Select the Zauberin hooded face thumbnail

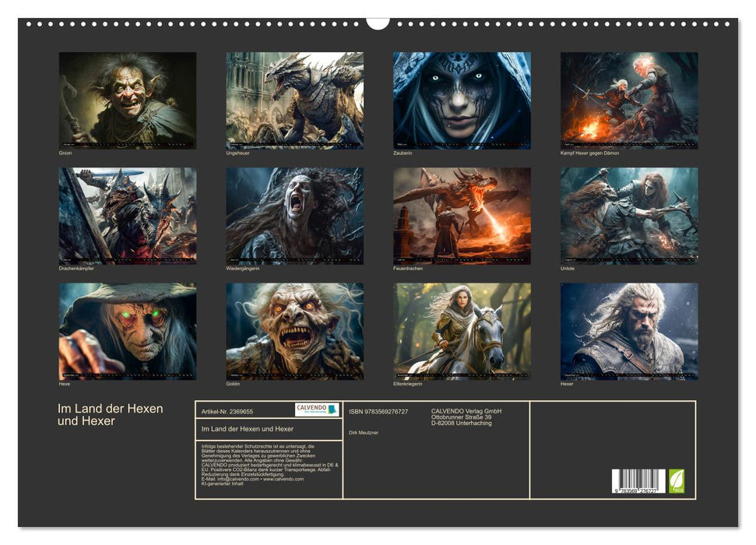[462, 100]
